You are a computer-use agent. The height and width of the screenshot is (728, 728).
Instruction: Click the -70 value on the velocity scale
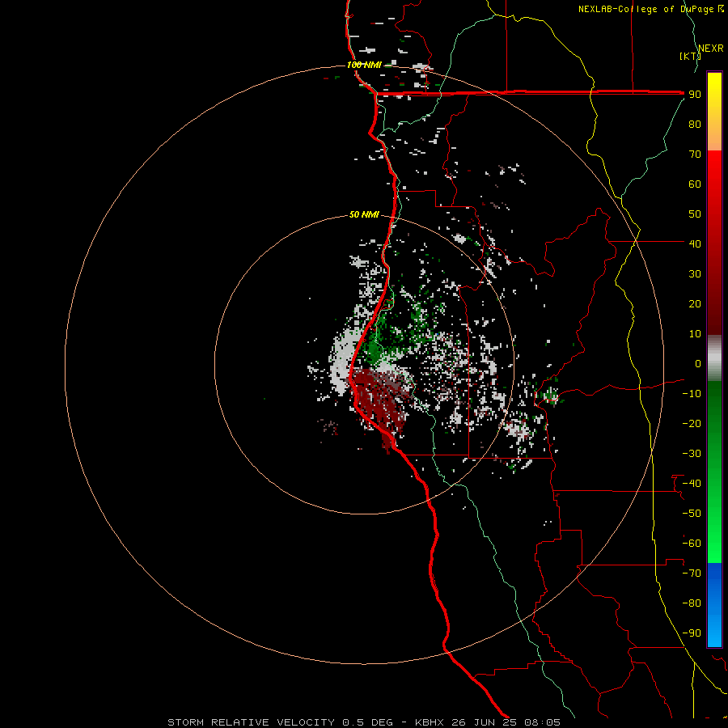(x=692, y=573)
